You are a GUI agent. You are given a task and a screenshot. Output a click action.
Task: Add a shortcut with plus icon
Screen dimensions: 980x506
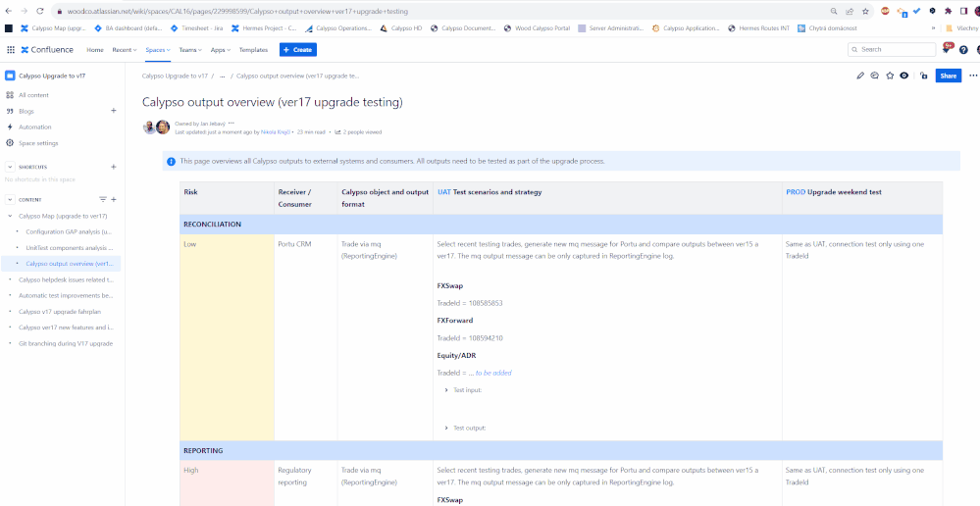point(113,167)
